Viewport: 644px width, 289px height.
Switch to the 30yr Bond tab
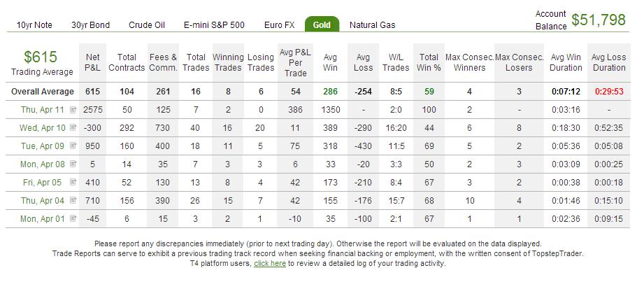click(x=90, y=25)
